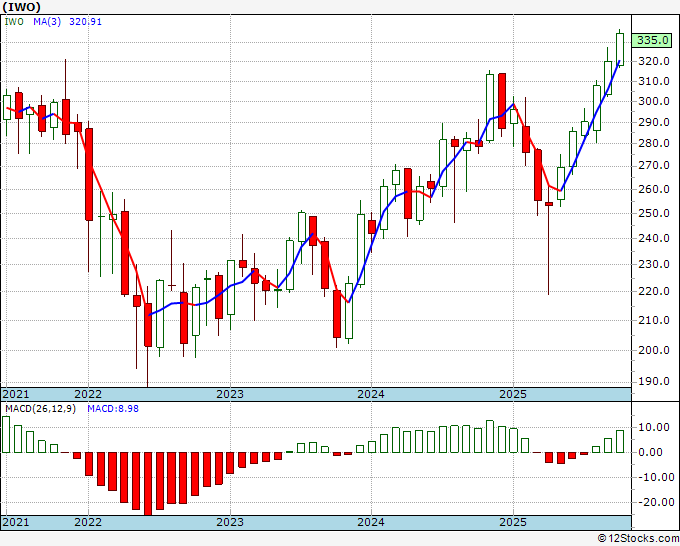Screen dimensions: 680x546
Task: Click 2024 on MACD panel timeline
Action: (371, 522)
